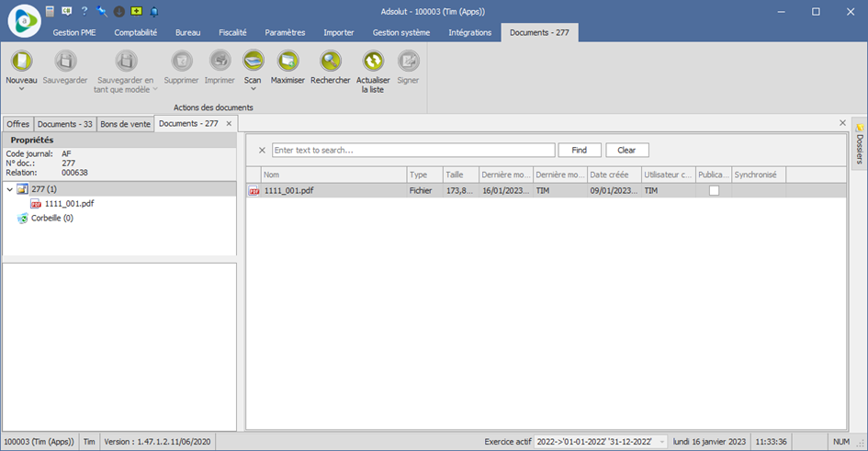Sort by the Date créée column header

pyautogui.click(x=614, y=175)
